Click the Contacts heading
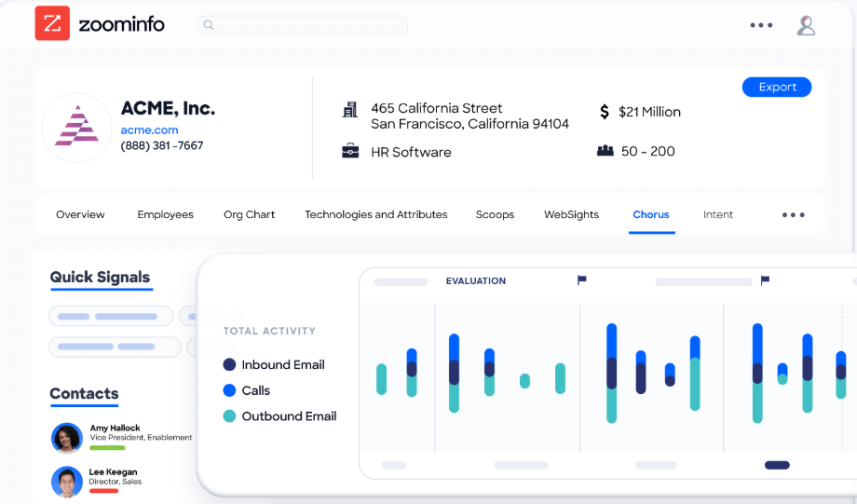The width and height of the screenshot is (857, 504). pos(84,393)
